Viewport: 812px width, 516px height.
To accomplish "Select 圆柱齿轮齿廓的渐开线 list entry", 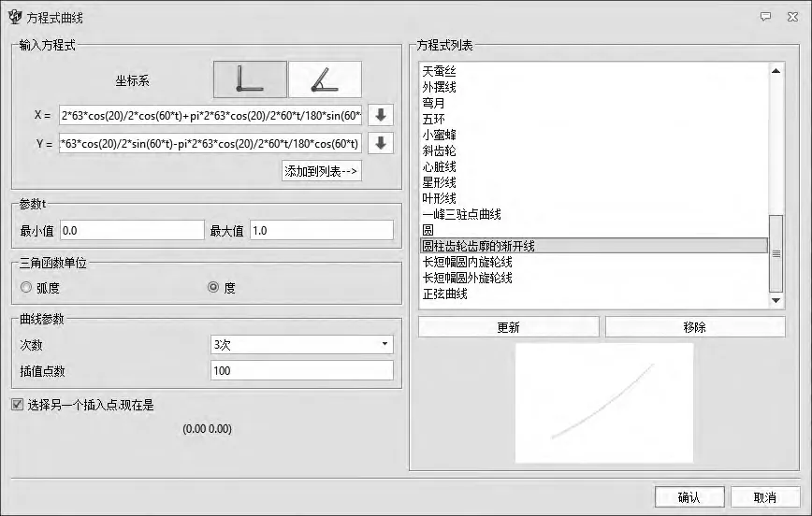I will point(478,246).
